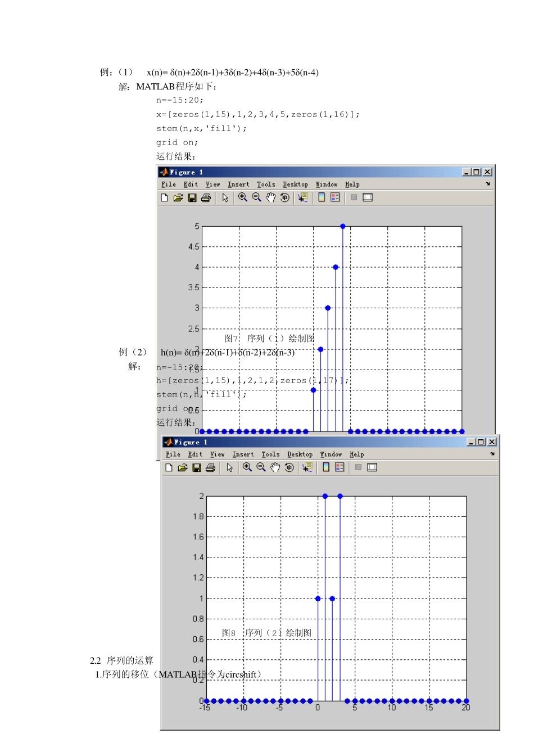Open File menu in upper figure window

pyautogui.click(x=169, y=184)
